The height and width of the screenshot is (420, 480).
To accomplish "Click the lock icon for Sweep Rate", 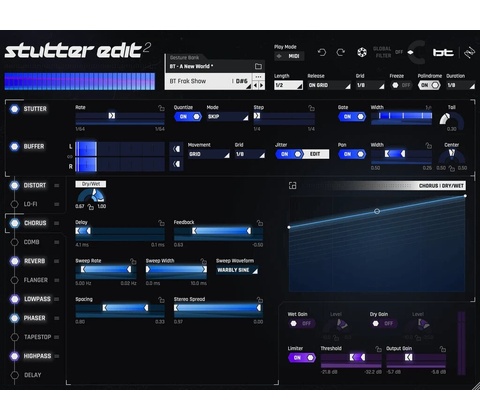I will [133, 261].
